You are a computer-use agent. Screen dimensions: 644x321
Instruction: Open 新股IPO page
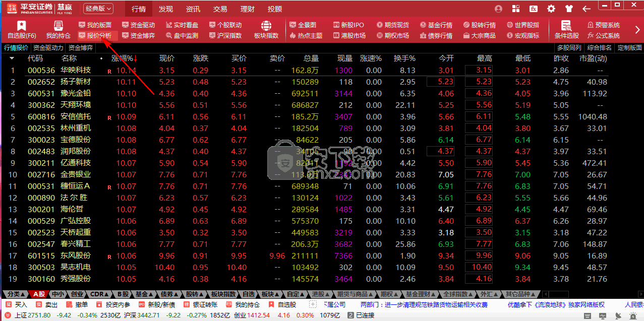pos(348,25)
